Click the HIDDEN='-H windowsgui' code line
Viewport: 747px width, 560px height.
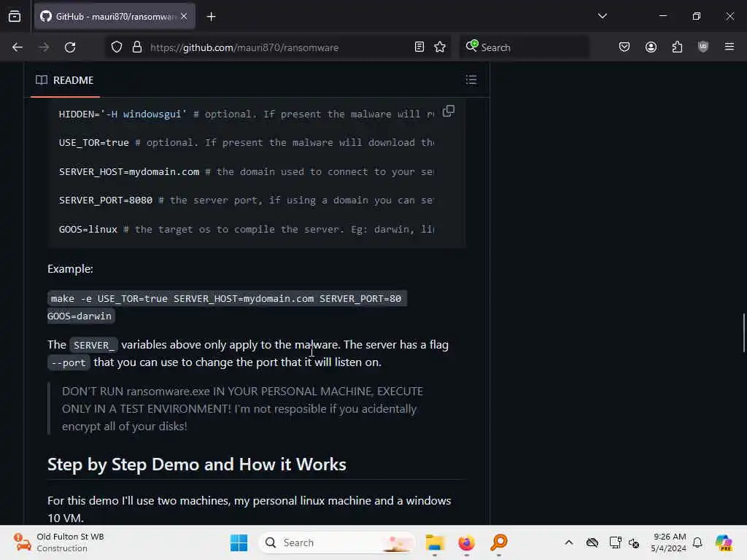(247, 114)
